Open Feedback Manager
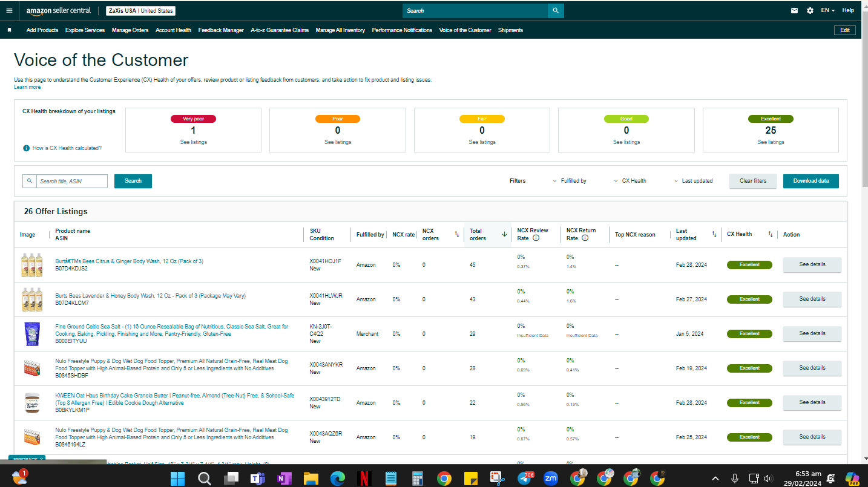Screen dimensions: 868x487 coord(221,30)
